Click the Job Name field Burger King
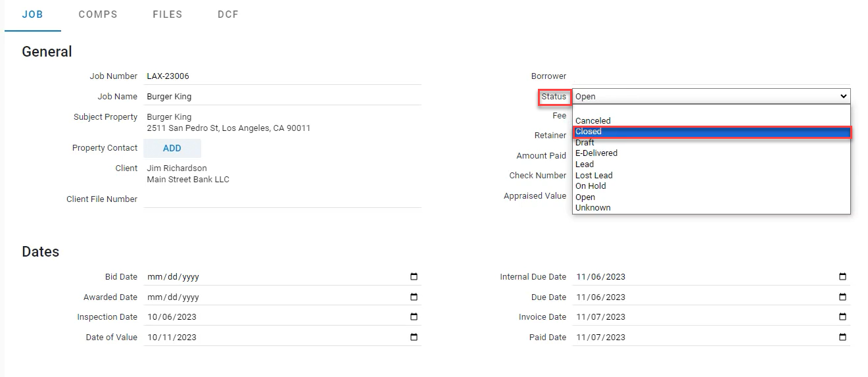 tap(283, 96)
